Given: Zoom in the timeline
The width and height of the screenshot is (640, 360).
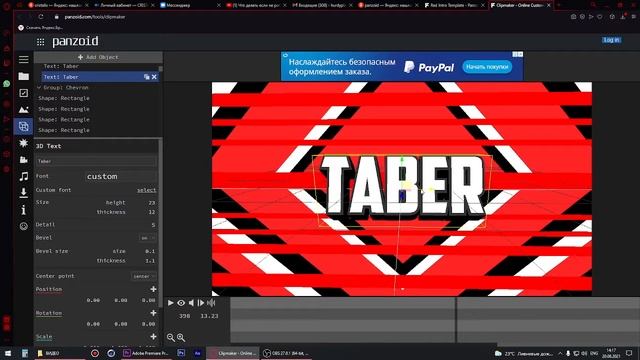Looking at the screenshot, I should coord(181,338).
